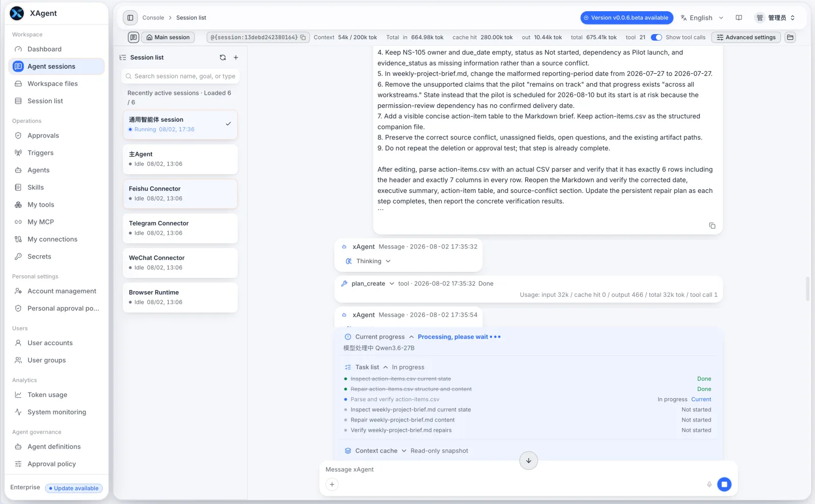Go to Approvals
This screenshot has height=504, width=815.
pyautogui.click(x=57, y=135)
